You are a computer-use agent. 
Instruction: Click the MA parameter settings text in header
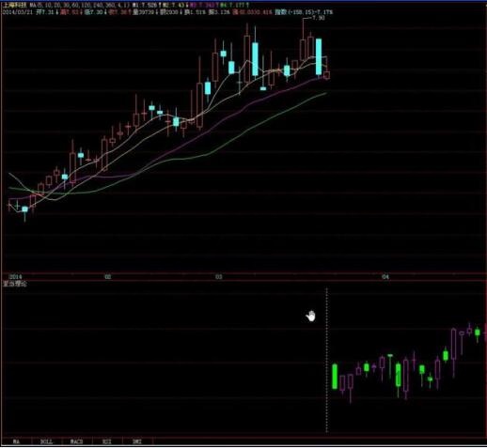80,5
